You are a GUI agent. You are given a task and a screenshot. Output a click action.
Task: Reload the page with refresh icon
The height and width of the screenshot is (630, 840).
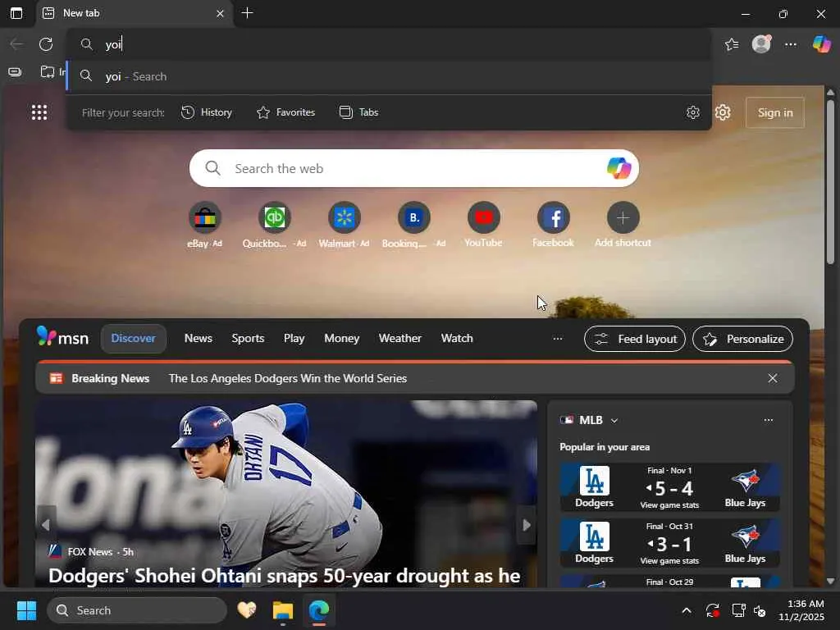[46, 44]
